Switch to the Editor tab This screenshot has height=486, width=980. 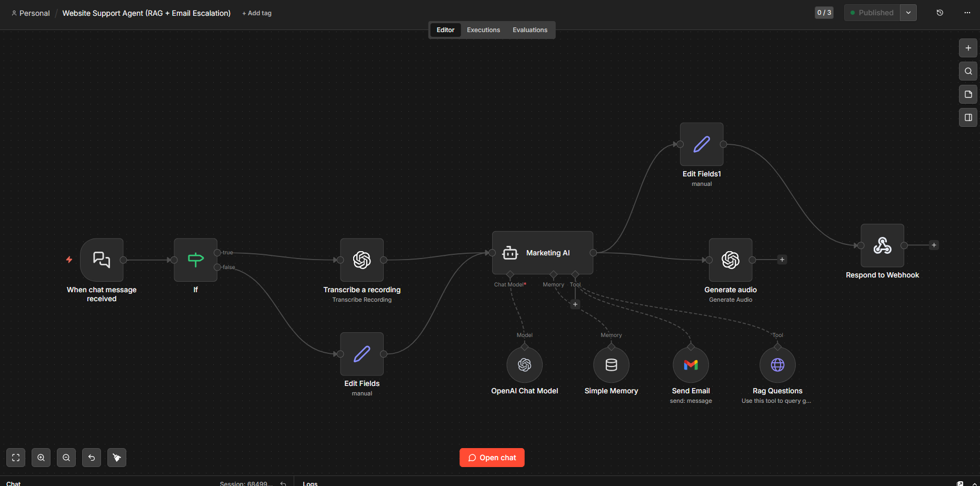445,30
